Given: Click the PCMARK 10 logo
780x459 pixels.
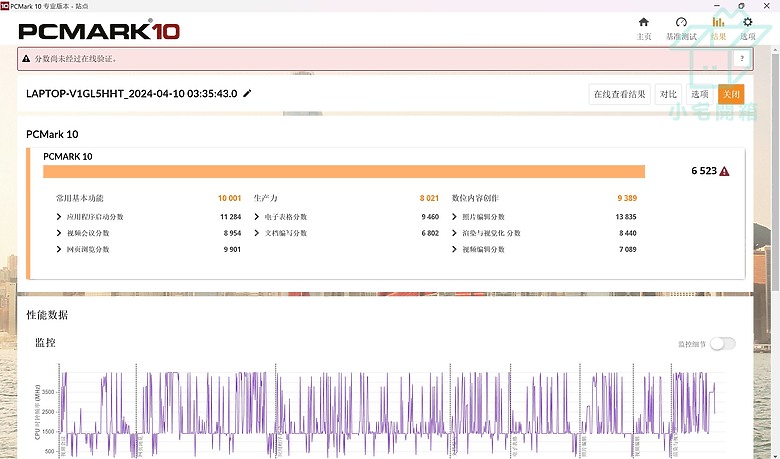Looking at the screenshot, I should pos(99,30).
